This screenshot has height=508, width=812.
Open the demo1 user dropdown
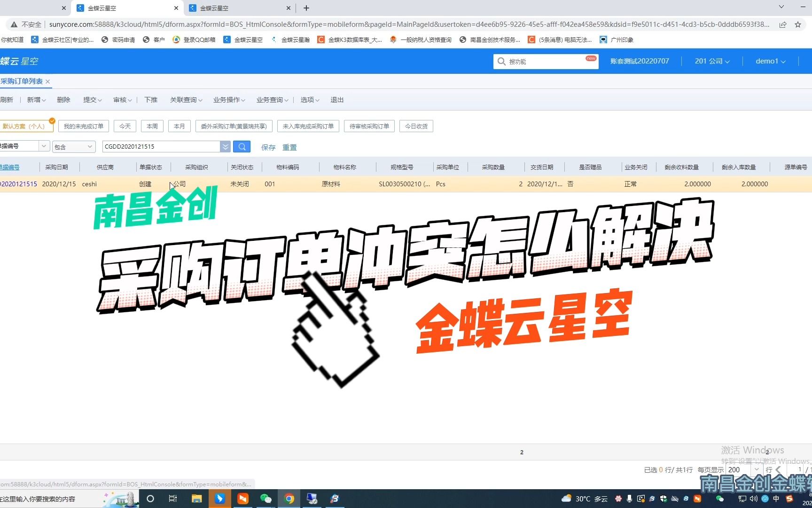[x=770, y=61]
